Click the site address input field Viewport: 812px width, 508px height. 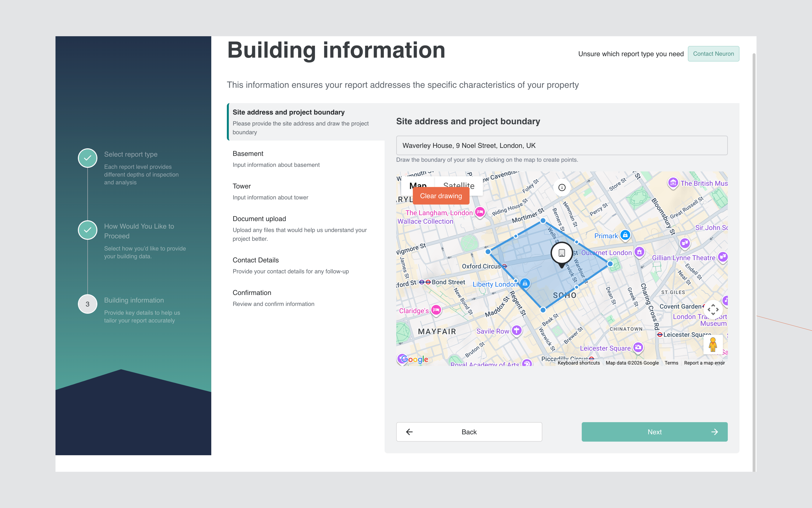(562, 145)
